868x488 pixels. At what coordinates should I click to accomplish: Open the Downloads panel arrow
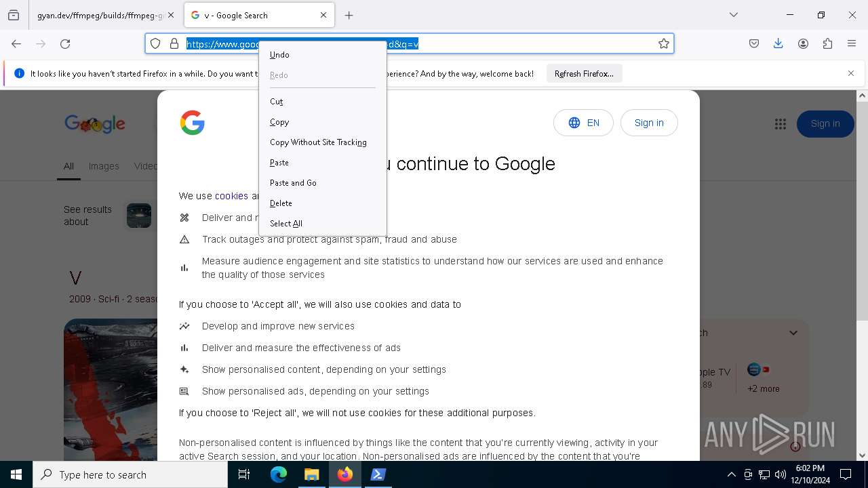pos(778,44)
